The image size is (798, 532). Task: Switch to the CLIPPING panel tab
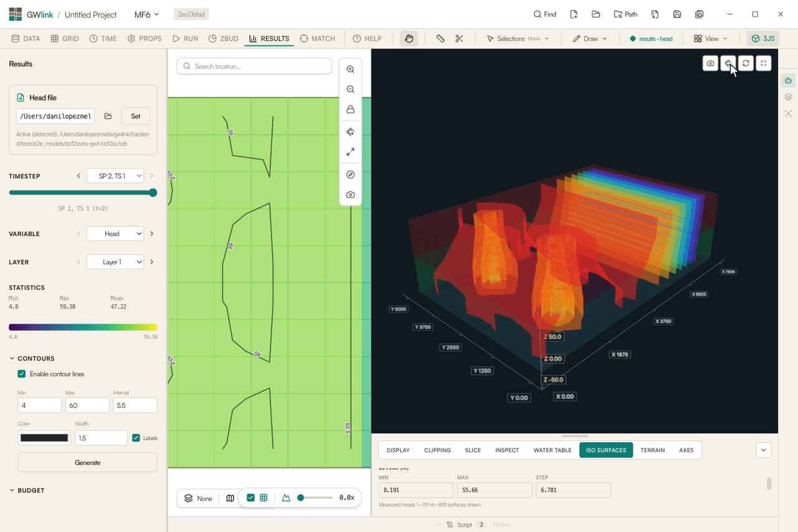(x=437, y=450)
